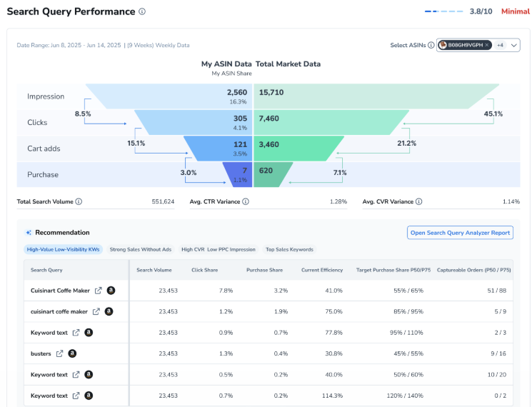The height and width of the screenshot is (407, 532).
Task: Click the Search Volume column header
Action: coord(154,270)
